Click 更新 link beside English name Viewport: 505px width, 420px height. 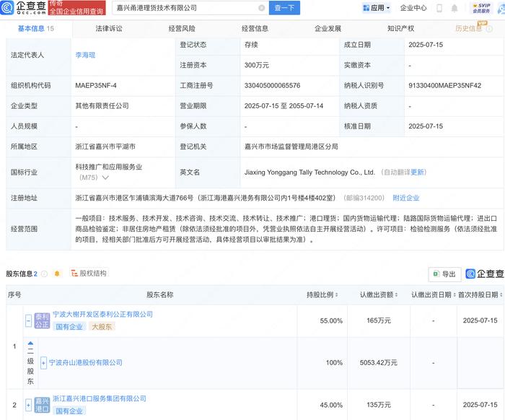(418, 172)
